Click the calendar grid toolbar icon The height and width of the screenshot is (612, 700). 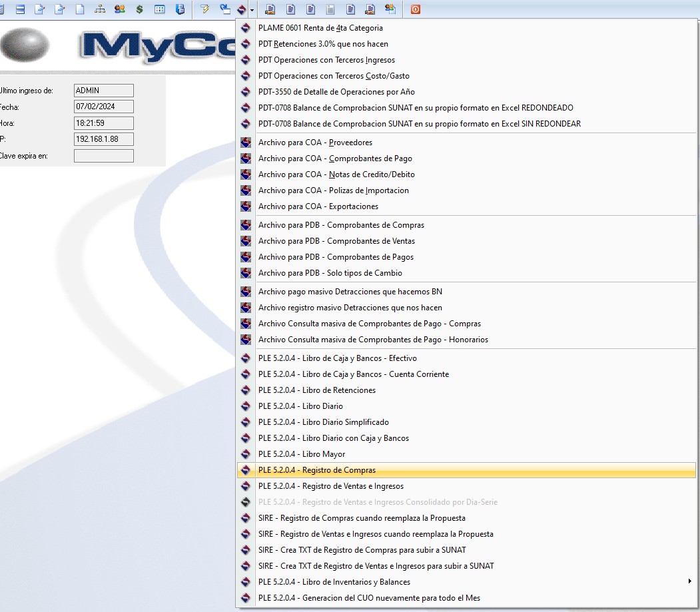[160, 9]
